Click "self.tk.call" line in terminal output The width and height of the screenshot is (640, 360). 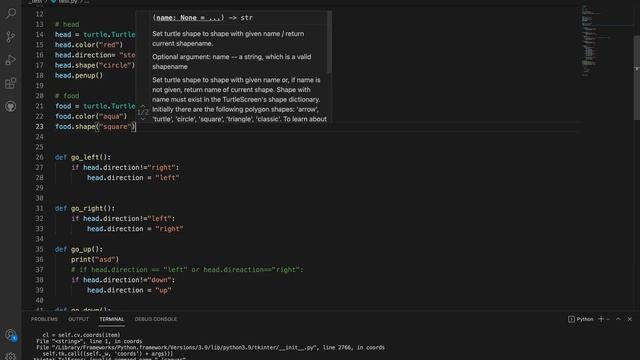(x=108, y=354)
